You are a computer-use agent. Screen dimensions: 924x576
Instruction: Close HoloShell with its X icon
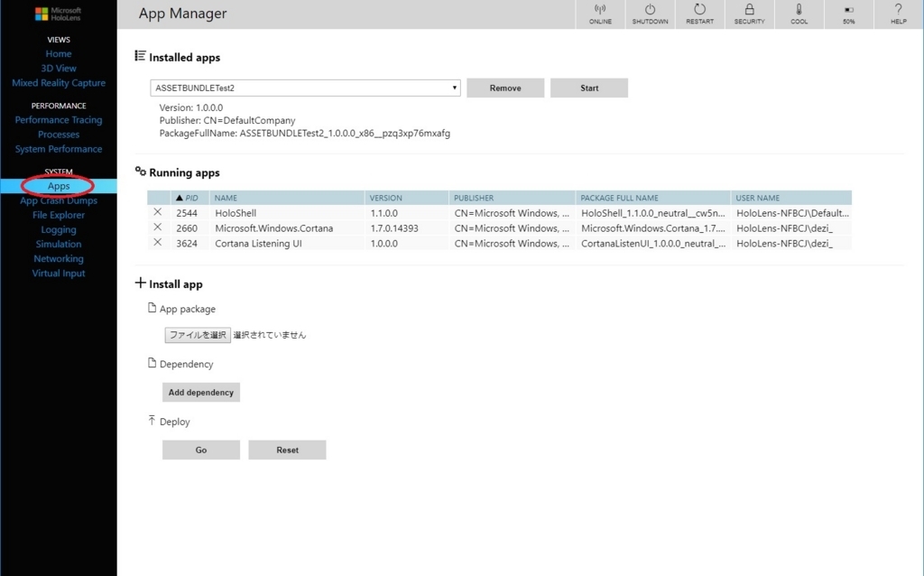pyautogui.click(x=157, y=212)
